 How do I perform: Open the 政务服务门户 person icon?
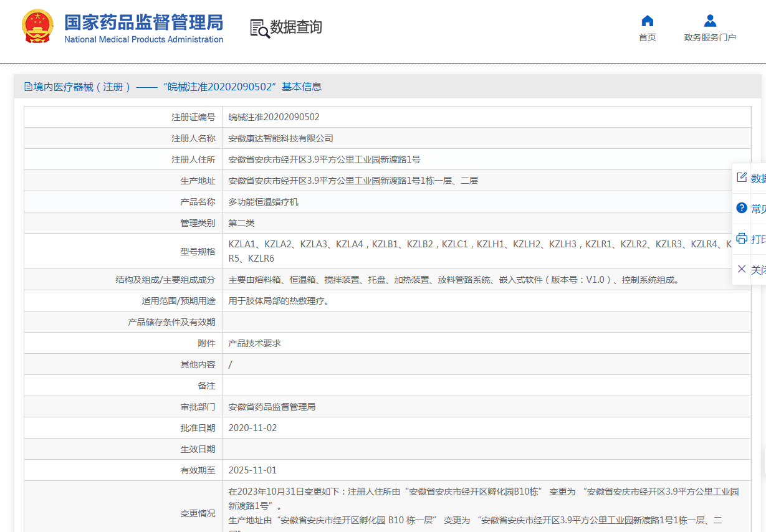pyautogui.click(x=710, y=21)
